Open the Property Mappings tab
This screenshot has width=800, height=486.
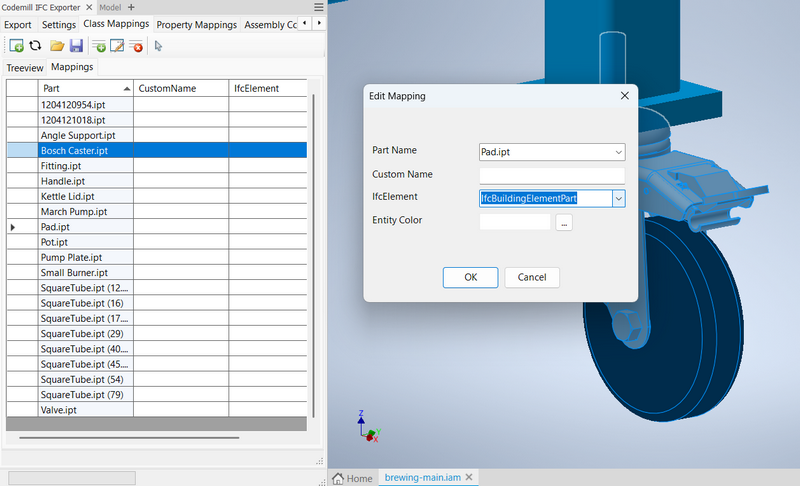coord(196,24)
